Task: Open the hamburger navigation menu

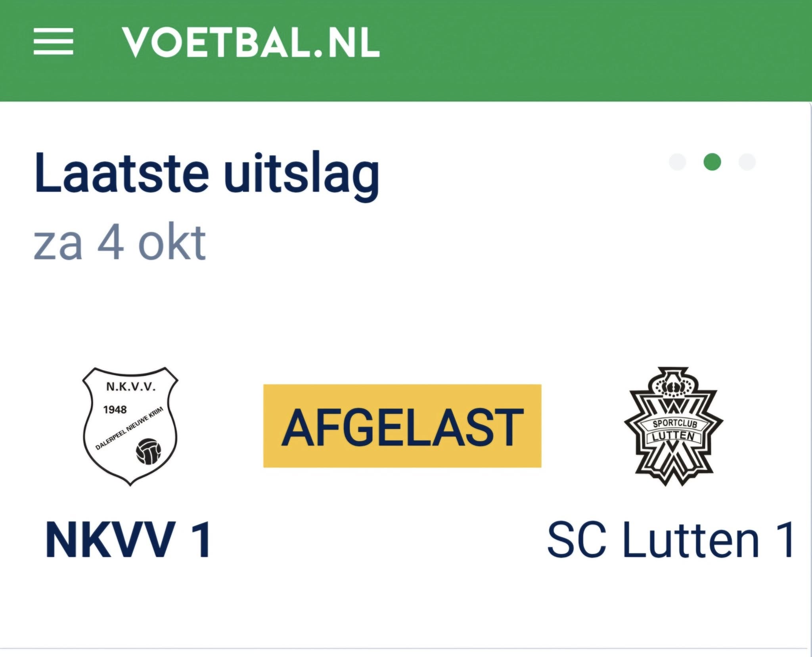Action: (54, 41)
